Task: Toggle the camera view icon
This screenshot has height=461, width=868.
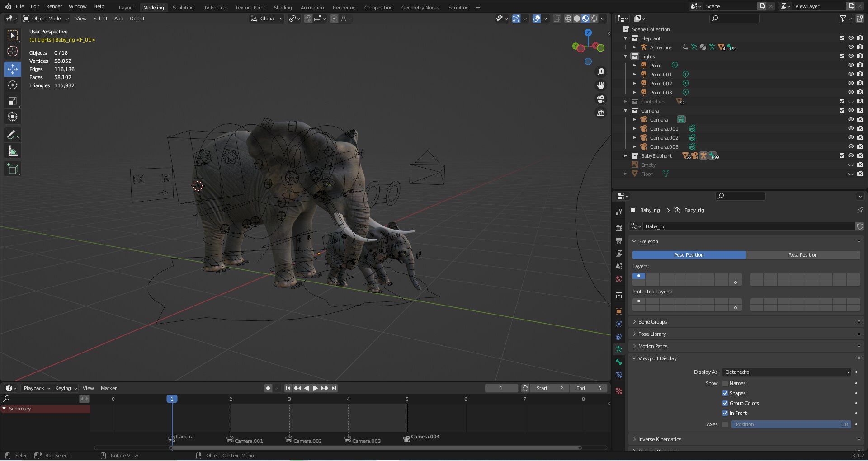Action: coord(601,99)
